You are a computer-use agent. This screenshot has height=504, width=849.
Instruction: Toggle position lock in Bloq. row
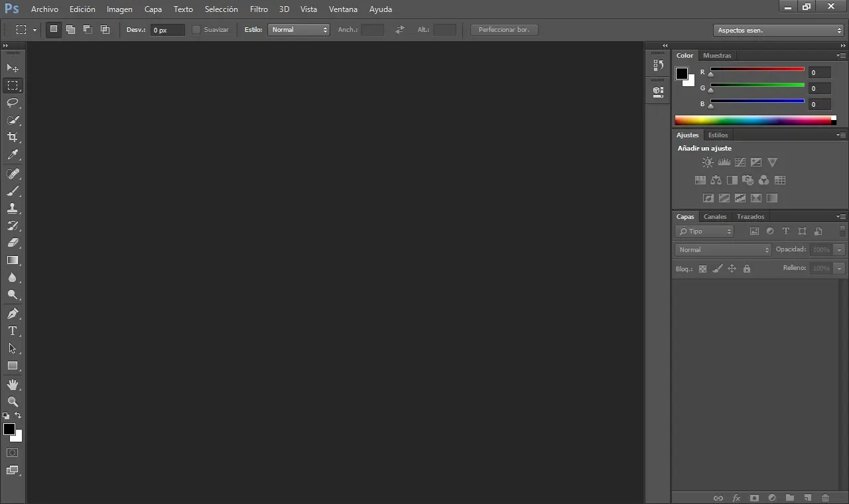[732, 268]
